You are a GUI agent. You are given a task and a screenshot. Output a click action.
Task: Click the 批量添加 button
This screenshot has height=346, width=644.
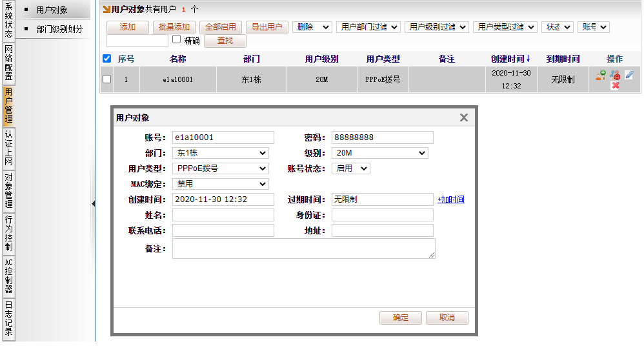click(174, 27)
